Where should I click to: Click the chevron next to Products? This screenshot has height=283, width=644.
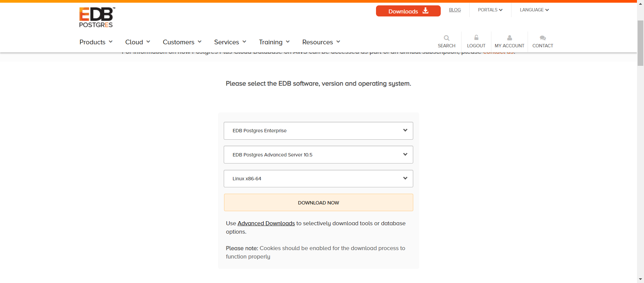pos(111,42)
